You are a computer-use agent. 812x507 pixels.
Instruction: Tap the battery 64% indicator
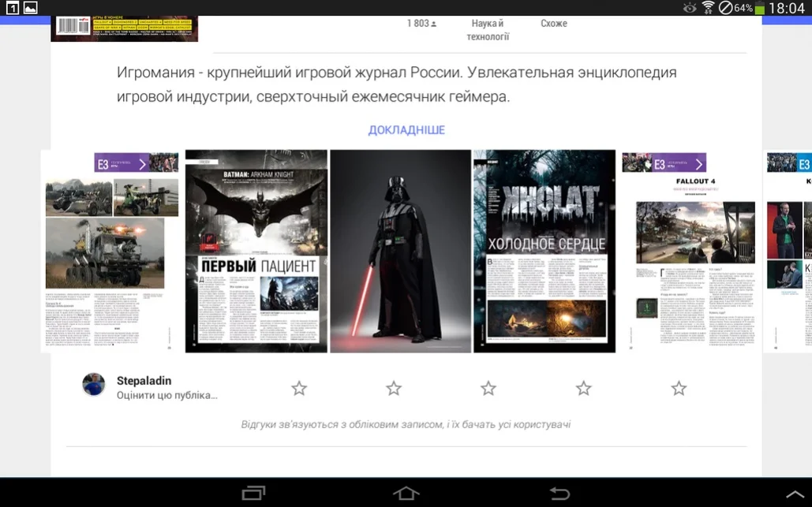[x=749, y=8]
